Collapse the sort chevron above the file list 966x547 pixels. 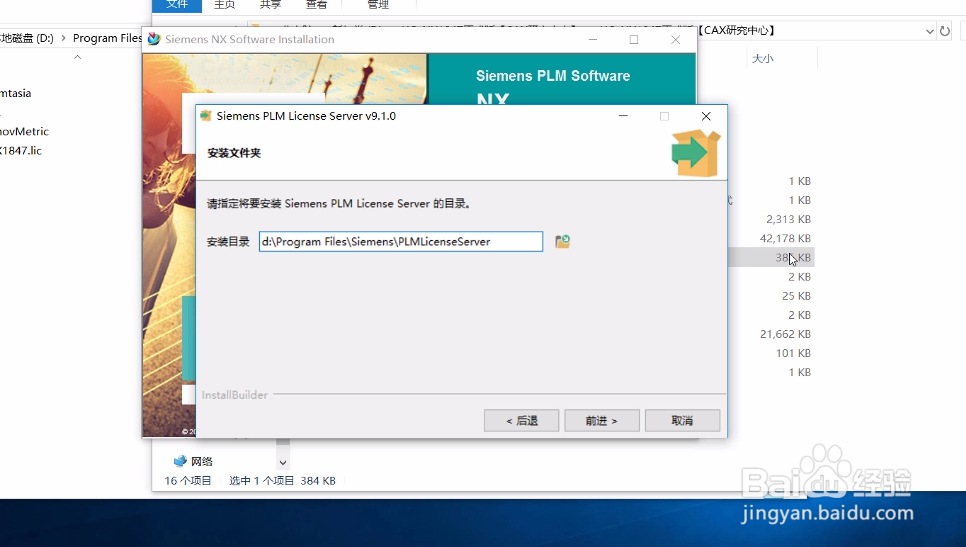77,57
